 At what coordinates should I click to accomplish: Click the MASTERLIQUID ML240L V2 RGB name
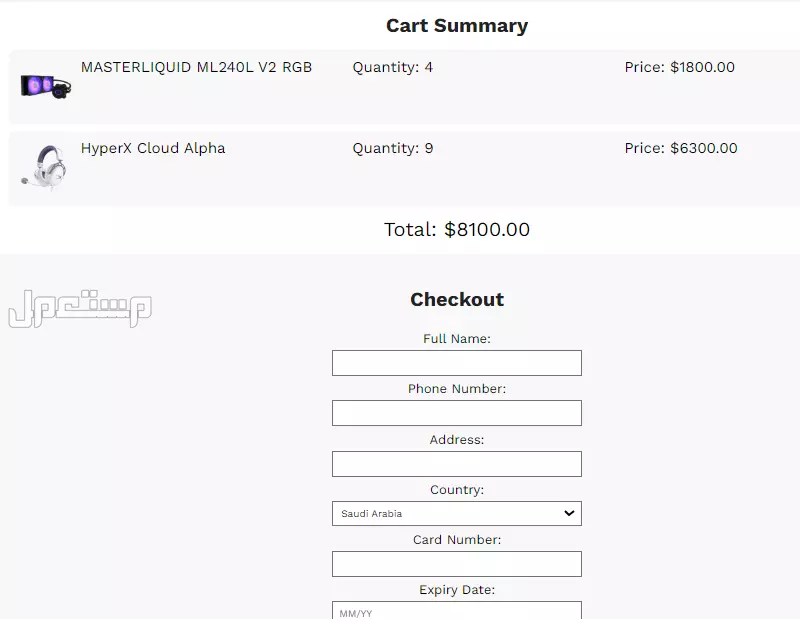(x=196, y=67)
